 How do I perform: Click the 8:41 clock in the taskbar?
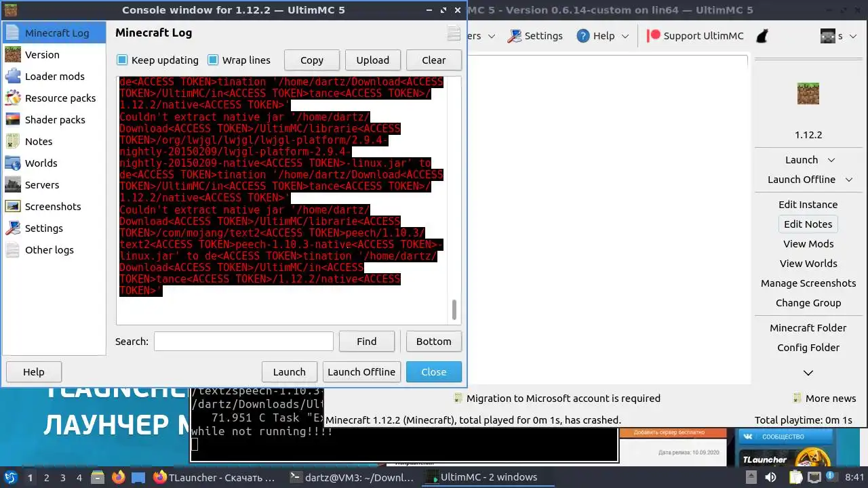pos(855,477)
